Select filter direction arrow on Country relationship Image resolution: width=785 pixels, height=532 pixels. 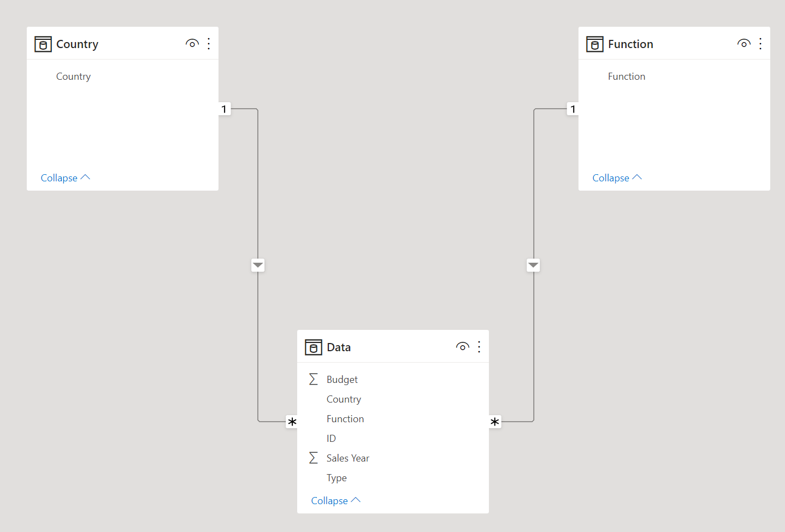[258, 265]
